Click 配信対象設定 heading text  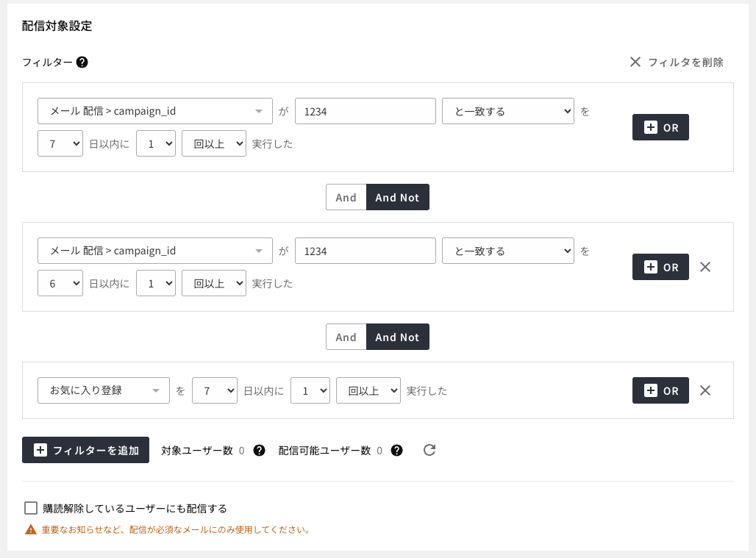point(57,26)
